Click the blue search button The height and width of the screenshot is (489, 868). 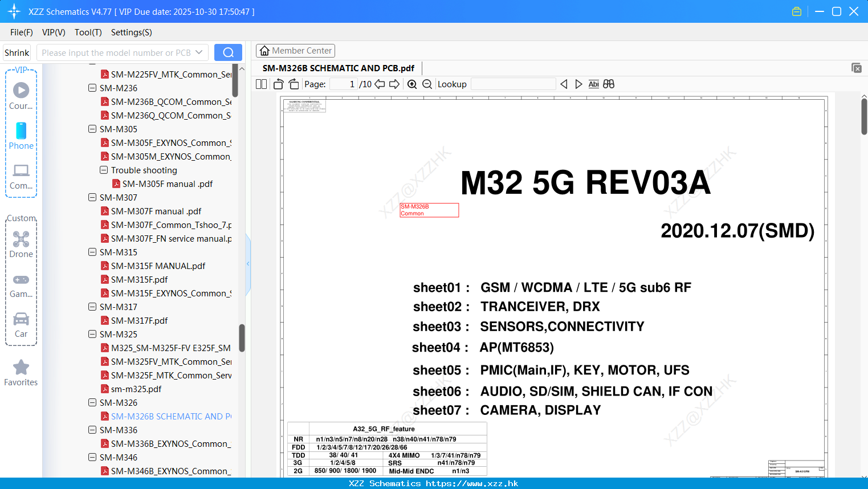coord(228,52)
